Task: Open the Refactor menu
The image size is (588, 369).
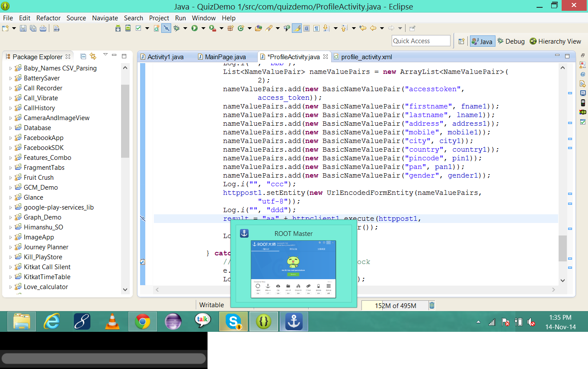Action: tap(48, 18)
